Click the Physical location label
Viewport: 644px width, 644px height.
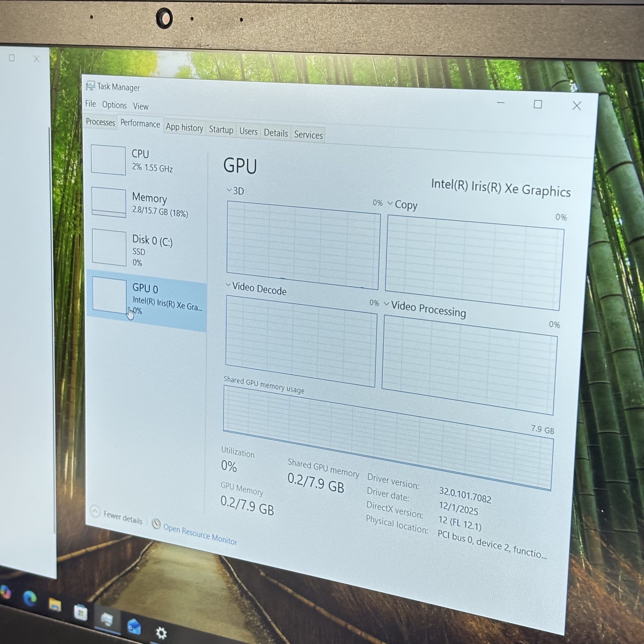[397, 525]
